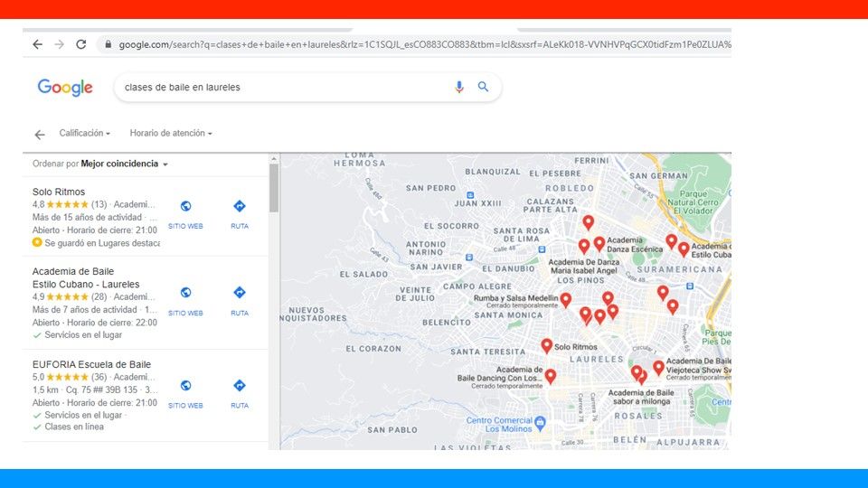Click the padlock icon in the address bar
868x488 pixels.
(108, 44)
